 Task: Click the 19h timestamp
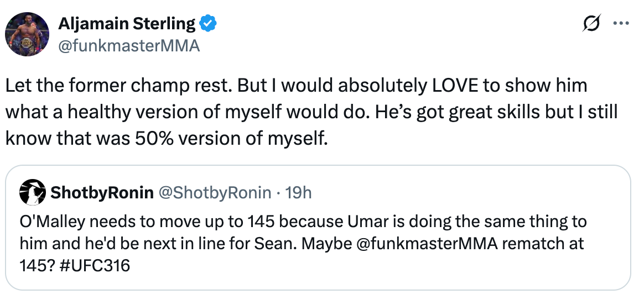click(x=298, y=192)
